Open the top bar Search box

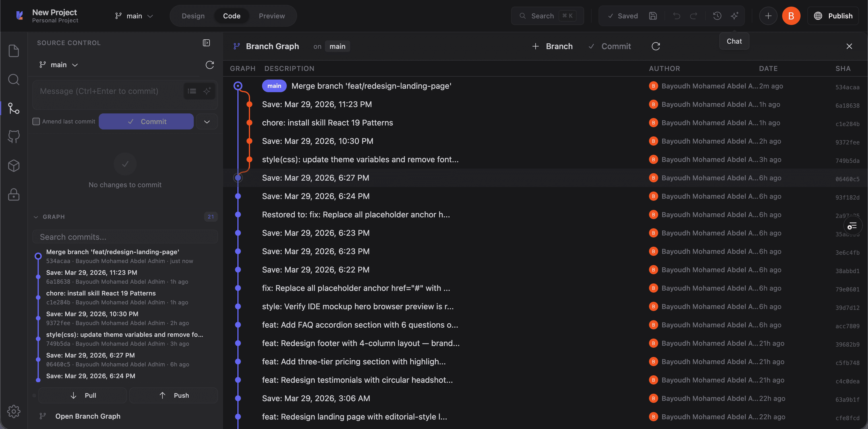pyautogui.click(x=547, y=16)
